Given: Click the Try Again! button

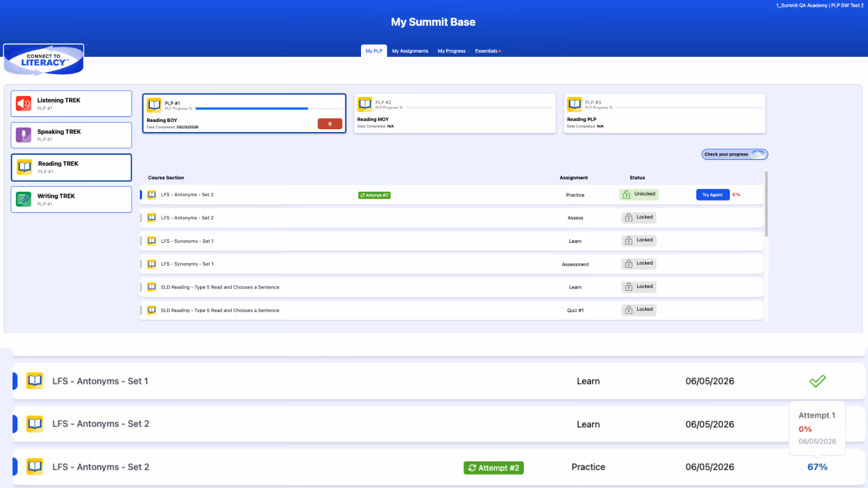Looking at the screenshot, I should (713, 195).
